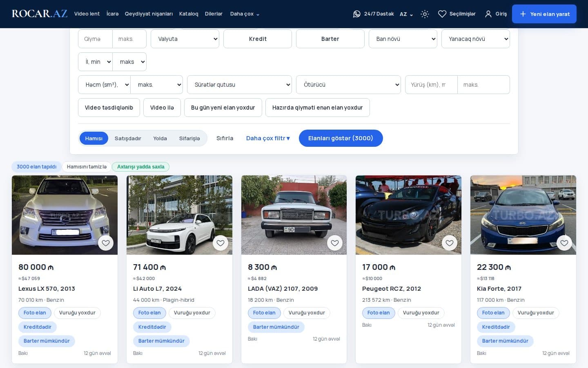The height and width of the screenshot is (368, 588).
Task: Open the Həcm maks. dropdown
Action: click(157, 85)
